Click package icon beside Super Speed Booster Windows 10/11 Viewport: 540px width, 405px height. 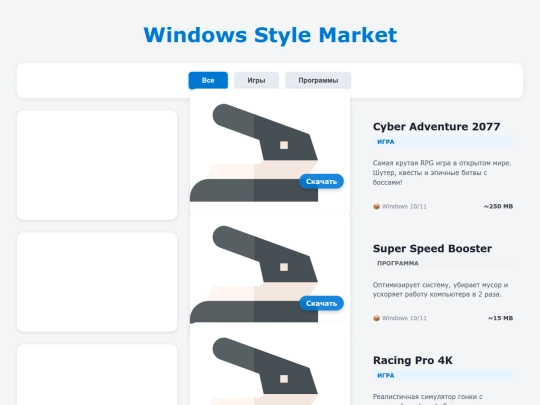point(376,318)
